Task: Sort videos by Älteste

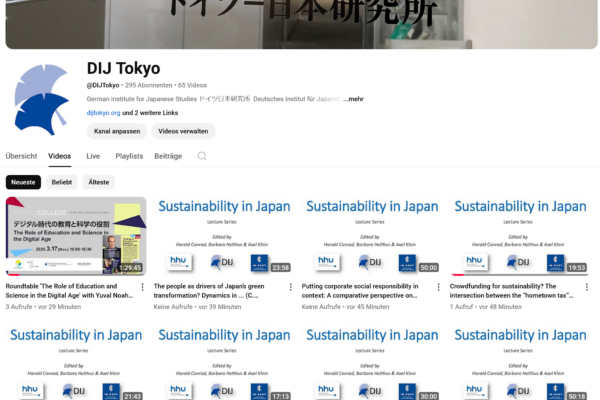Action: click(x=99, y=182)
